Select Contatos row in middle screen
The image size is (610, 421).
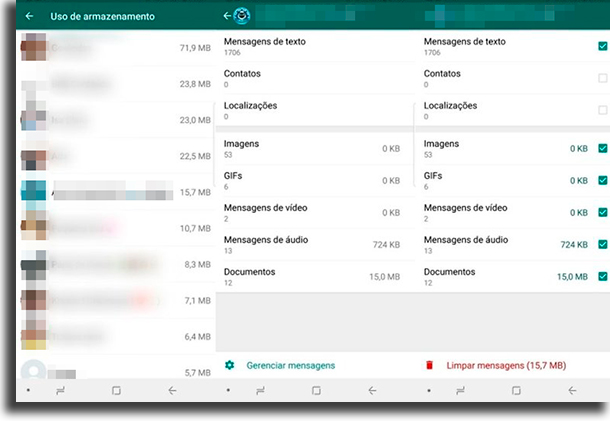(315, 78)
